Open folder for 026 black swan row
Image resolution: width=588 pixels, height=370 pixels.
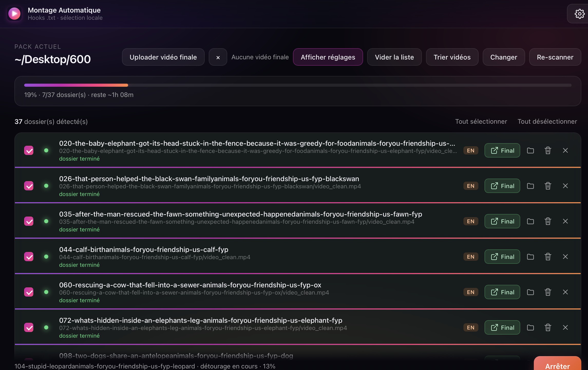(x=530, y=186)
